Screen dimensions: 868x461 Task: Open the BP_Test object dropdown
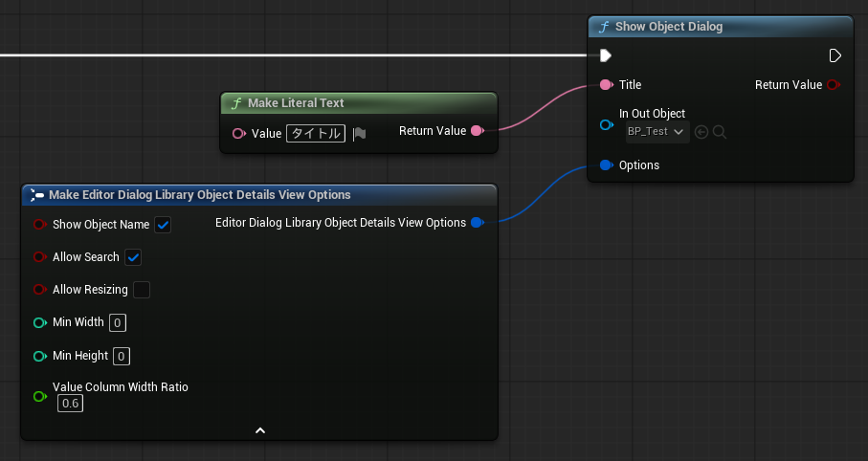point(656,131)
